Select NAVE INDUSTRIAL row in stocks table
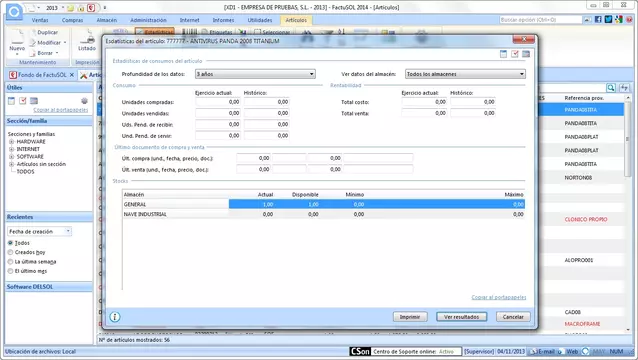The width and height of the screenshot is (638, 360). point(323,214)
